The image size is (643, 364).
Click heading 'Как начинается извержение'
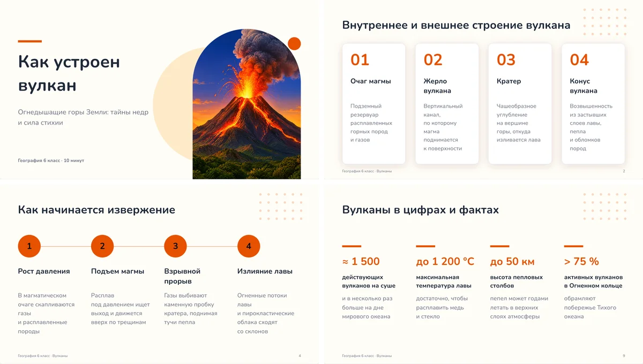pyautogui.click(x=96, y=210)
